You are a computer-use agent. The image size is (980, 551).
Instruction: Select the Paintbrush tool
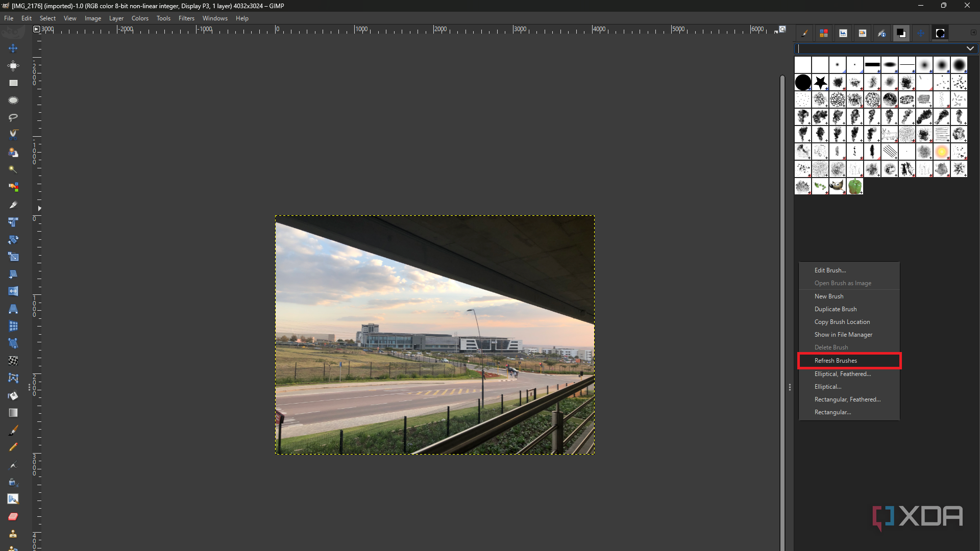click(x=13, y=430)
